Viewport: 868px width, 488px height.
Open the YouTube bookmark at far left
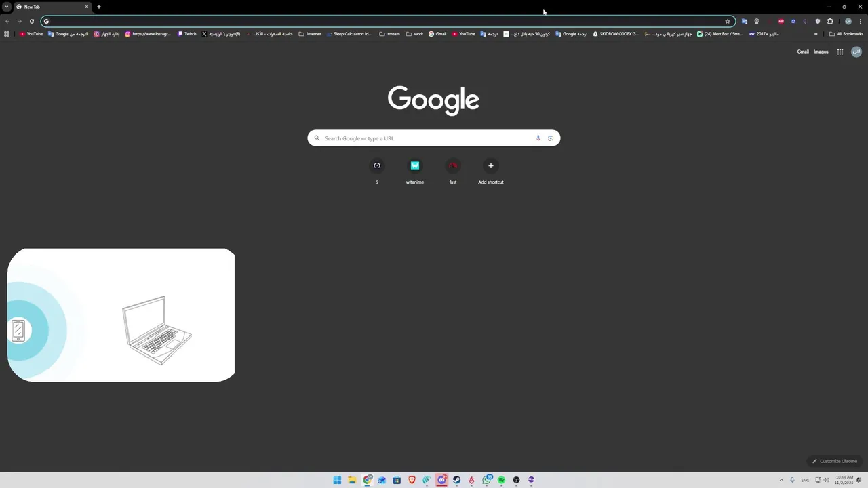pos(31,33)
